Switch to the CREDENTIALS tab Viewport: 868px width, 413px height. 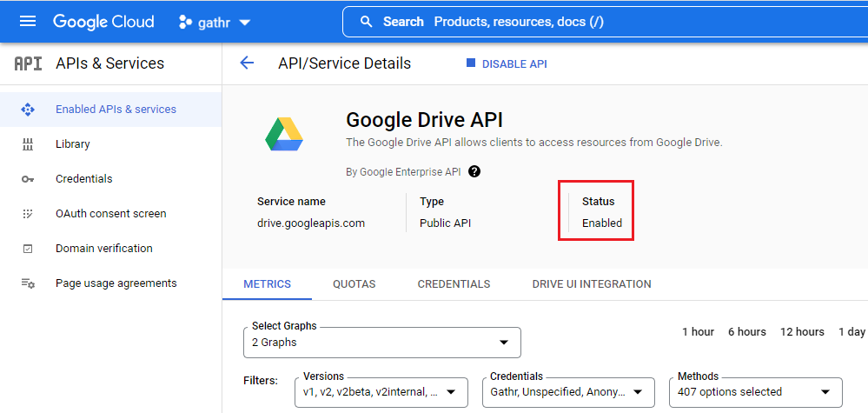coord(454,284)
